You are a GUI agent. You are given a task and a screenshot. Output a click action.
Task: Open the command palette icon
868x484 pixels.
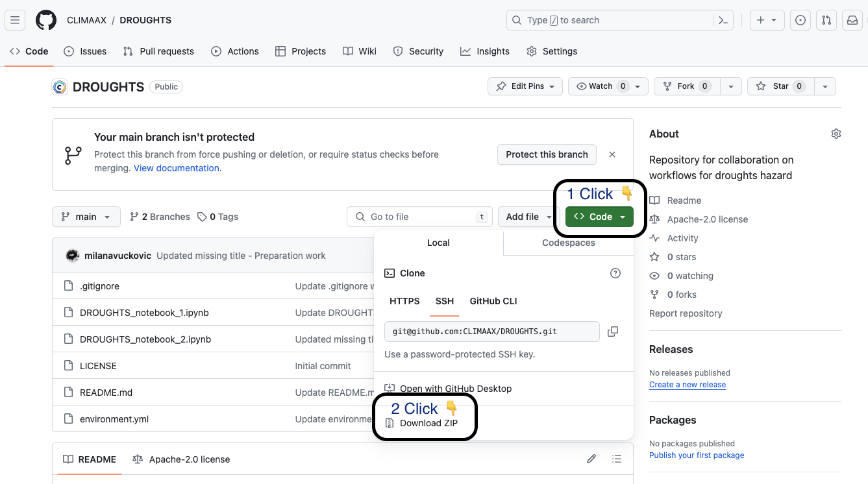click(x=723, y=20)
